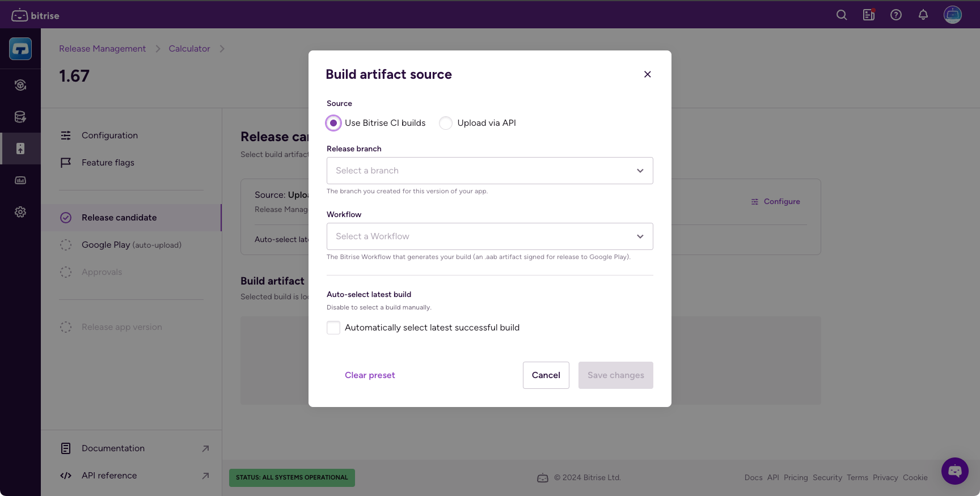The image size is (980, 496).
Task: Click the search icon in top bar
Action: click(x=842, y=15)
